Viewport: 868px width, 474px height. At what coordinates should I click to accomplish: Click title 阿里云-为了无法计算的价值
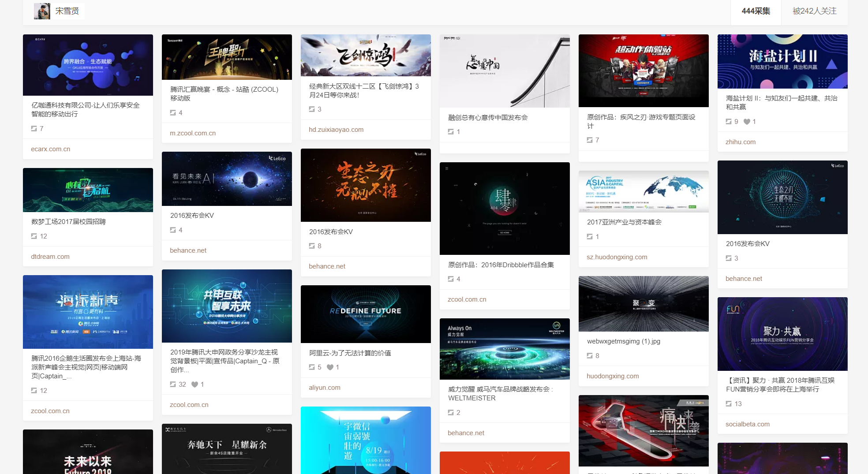pos(350,353)
